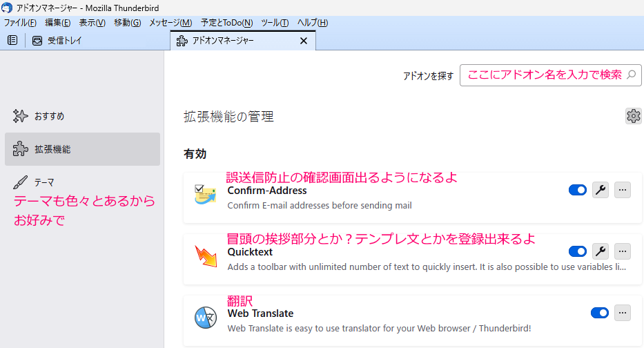Click the 拡張機能の管理 heading
This screenshot has width=644, height=348.
[x=228, y=117]
